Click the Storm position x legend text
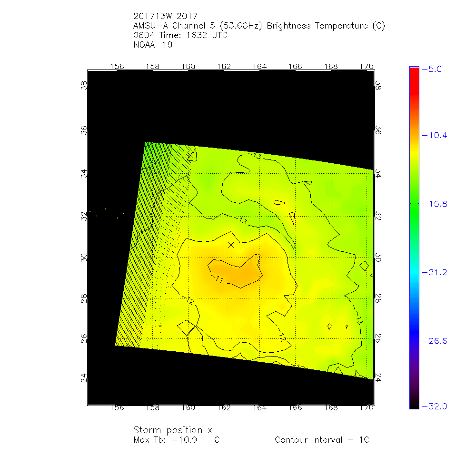 pos(172,430)
